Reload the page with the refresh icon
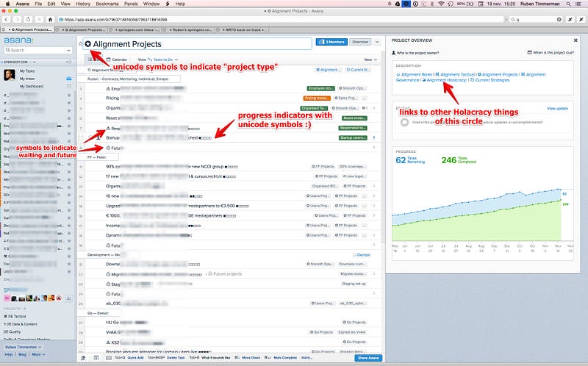Image resolution: width=588 pixels, height=366 pixels. coord(28,19)
